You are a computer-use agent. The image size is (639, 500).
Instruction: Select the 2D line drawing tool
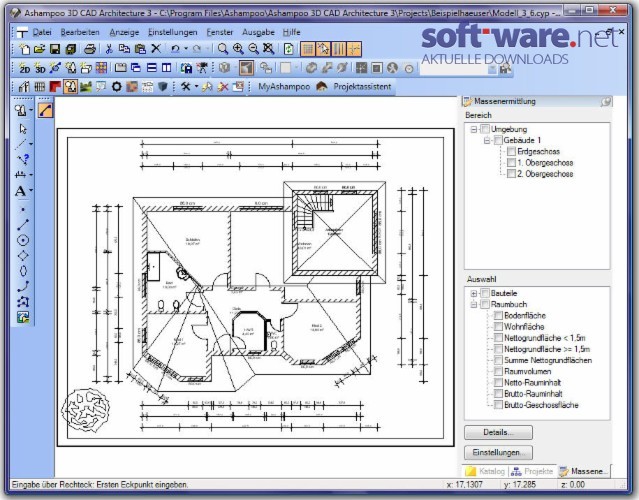point(23,225)
